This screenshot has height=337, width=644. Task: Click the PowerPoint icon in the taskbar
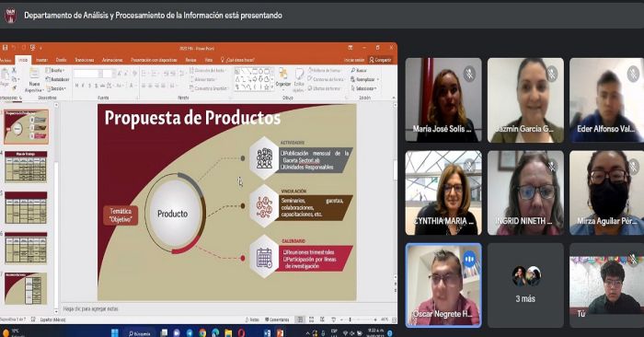tap(280, 332)
